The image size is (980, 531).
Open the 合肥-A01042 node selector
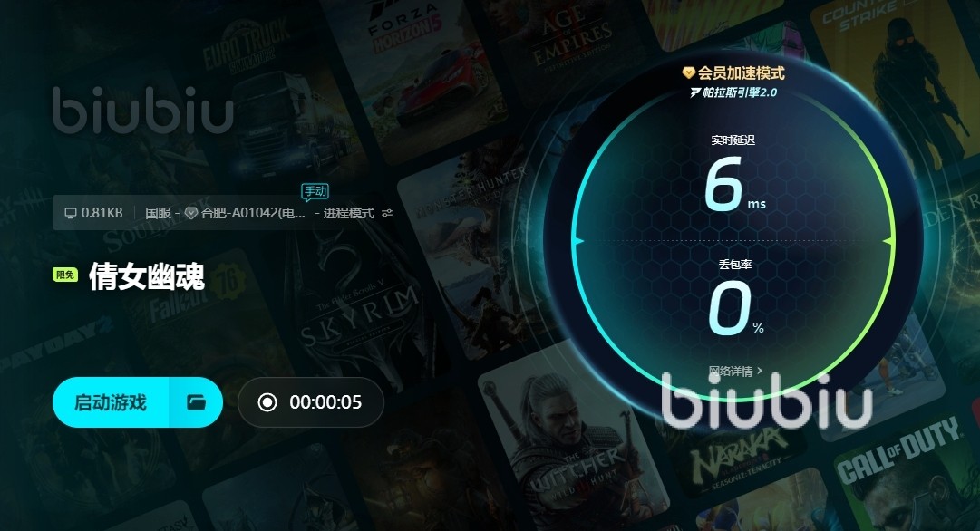[253, 213]
